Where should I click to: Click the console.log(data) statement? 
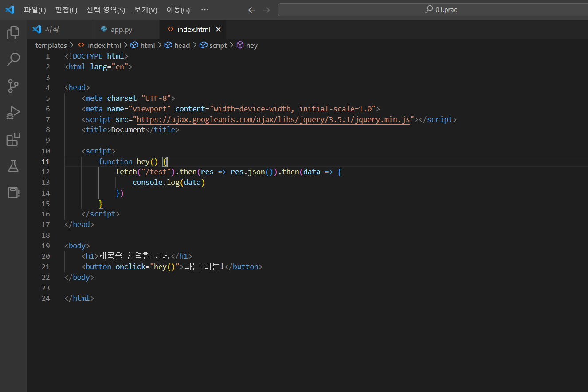tap(169, 182)
